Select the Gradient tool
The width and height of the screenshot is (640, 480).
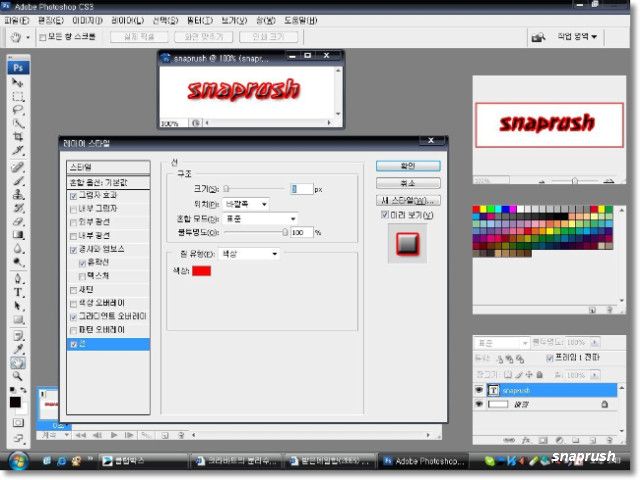[x=18, y=235]
